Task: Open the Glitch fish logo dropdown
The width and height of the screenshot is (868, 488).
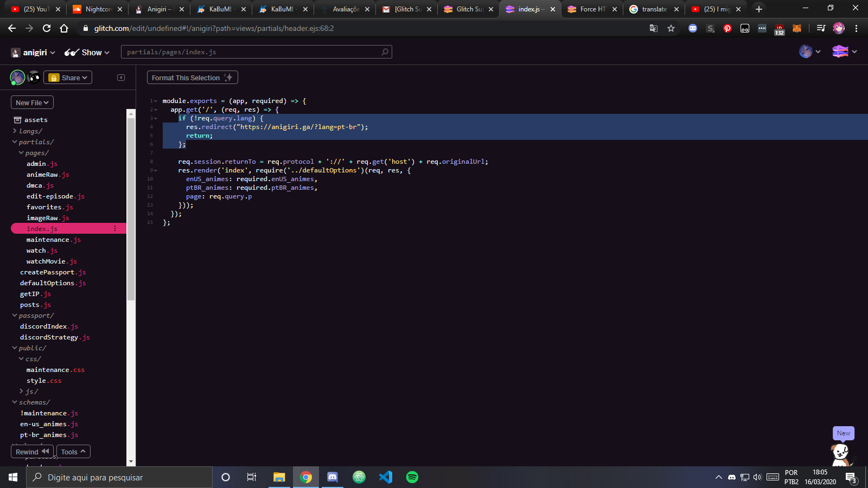Action: pos(845,52)
